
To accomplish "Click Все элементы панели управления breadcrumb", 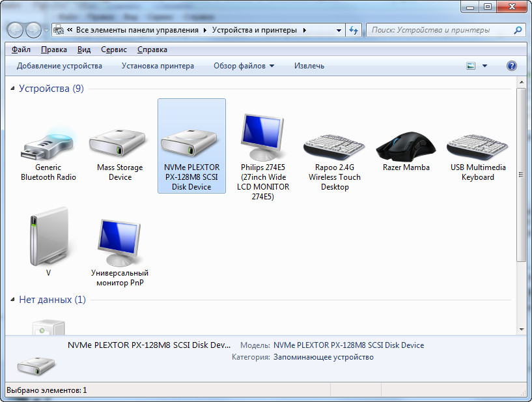I will click(137, 30).
